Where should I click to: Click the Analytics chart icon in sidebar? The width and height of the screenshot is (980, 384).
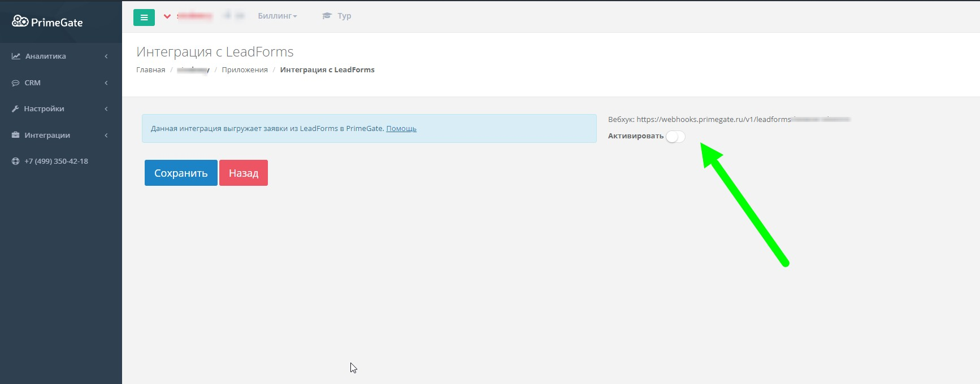(x=16, y=56)
